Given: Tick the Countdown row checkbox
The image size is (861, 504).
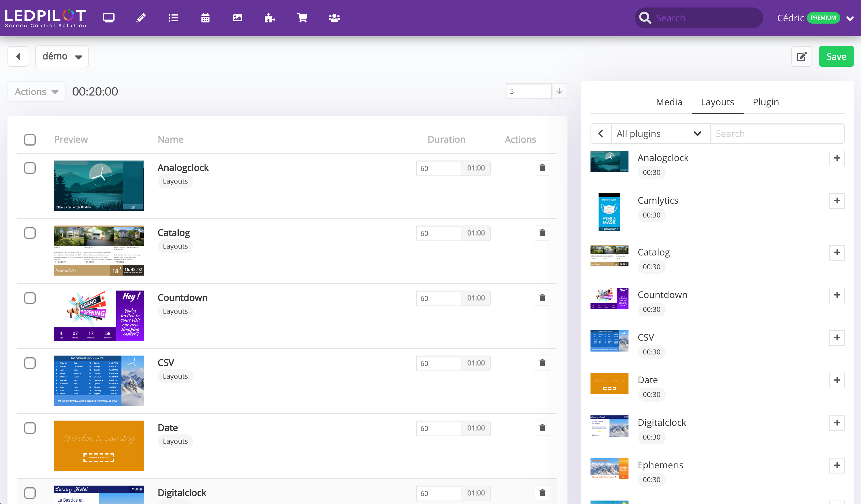Looking at the screenshot, I should point(30,298).
